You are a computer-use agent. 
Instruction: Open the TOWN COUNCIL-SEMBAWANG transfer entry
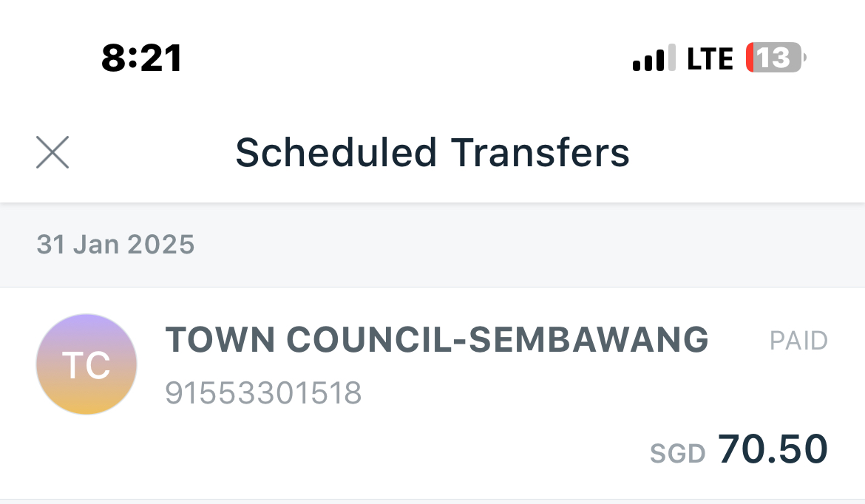(432, 393)
